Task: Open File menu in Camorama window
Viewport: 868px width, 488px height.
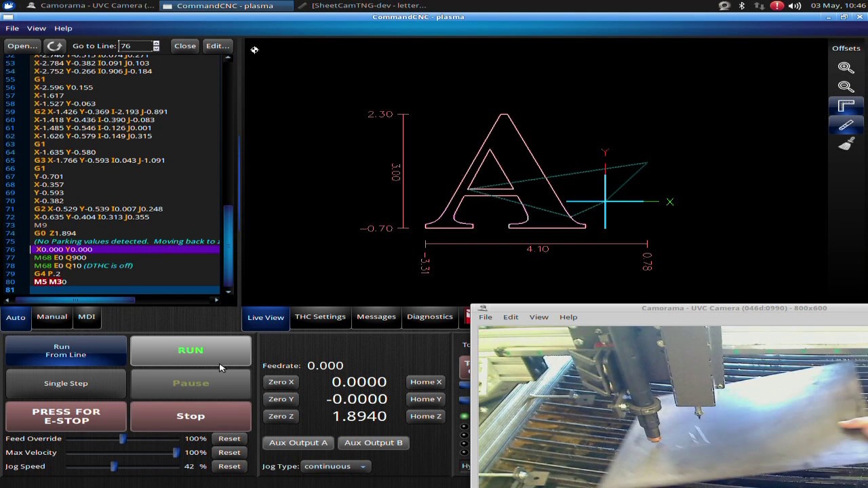Action: click(x=486, y=317)
